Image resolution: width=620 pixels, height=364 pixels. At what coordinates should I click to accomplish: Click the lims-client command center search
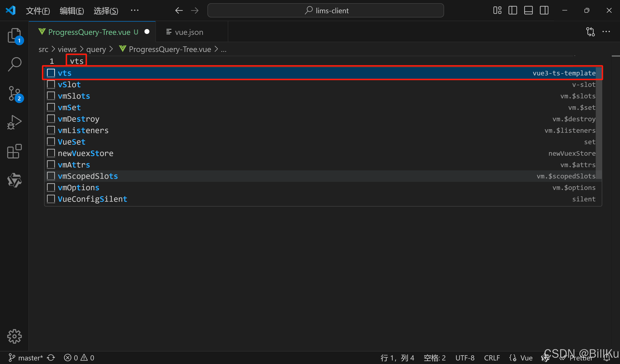tap(326, 10)
